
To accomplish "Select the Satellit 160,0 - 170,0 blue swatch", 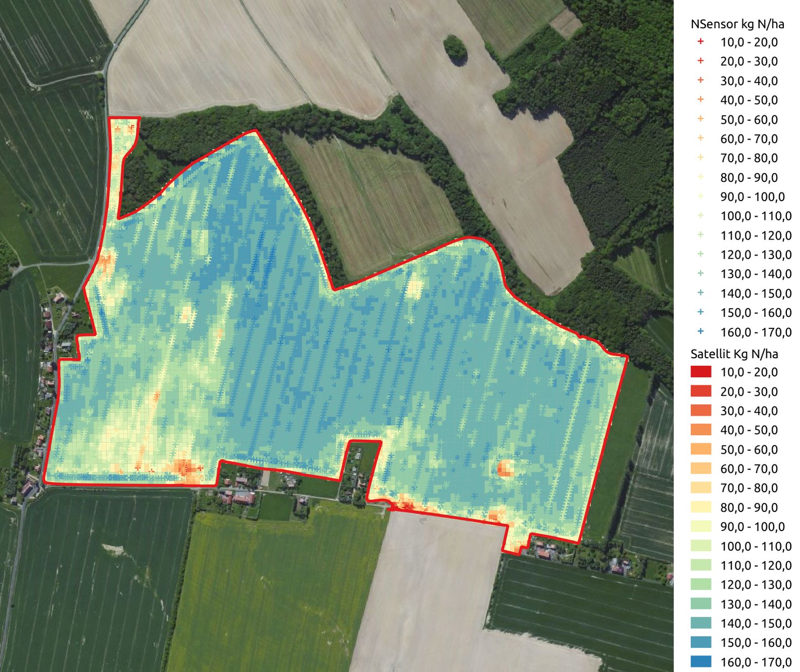I will click(701, 661).
